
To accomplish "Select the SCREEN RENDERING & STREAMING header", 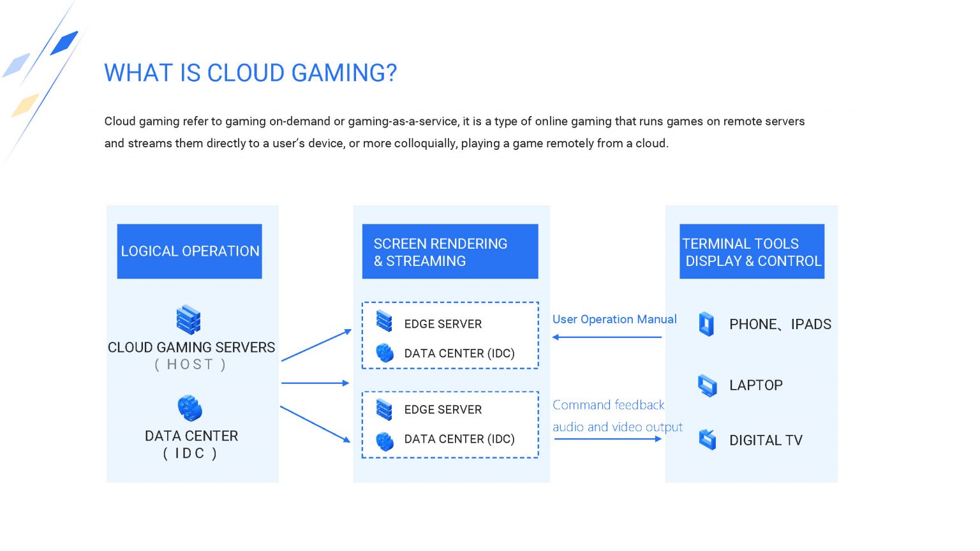I will tap(450, 251).
